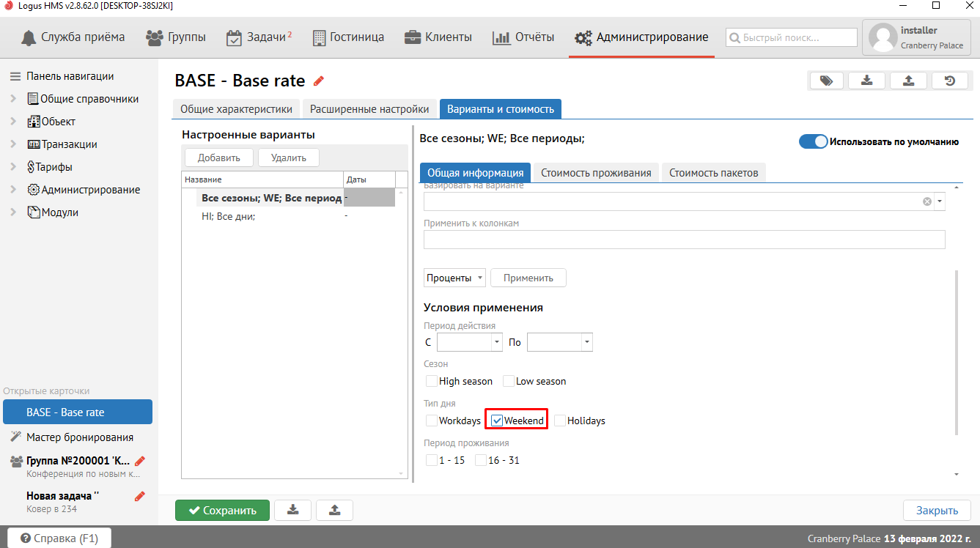Enable the High season checkbox

(x=432, y=381)
